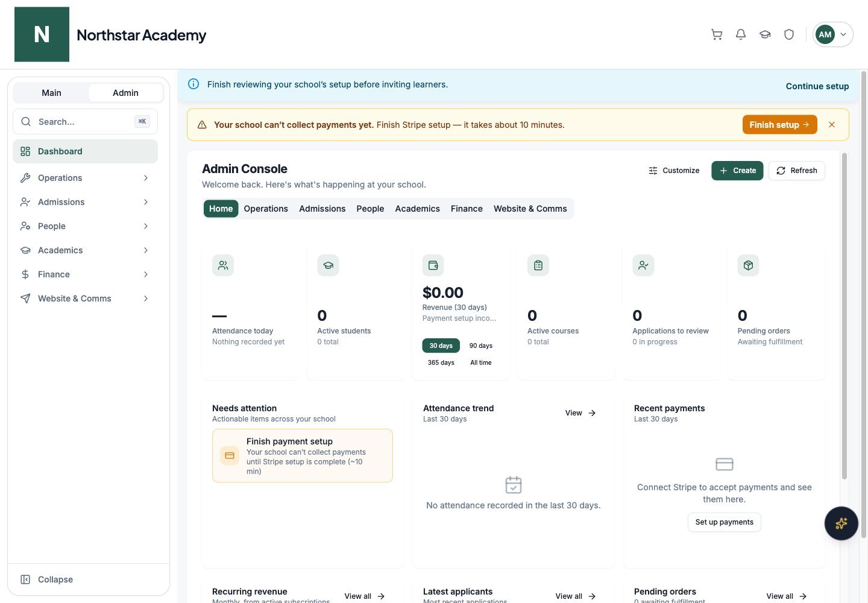Click the Pending orders box icon
Viewport: 868px width, 603px height.
coord(748,265)
